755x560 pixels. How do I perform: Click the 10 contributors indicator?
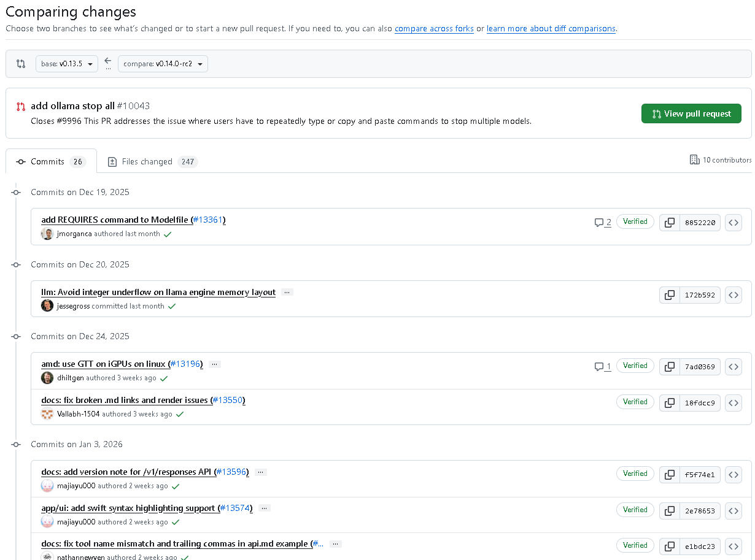[x=721, y=160]
